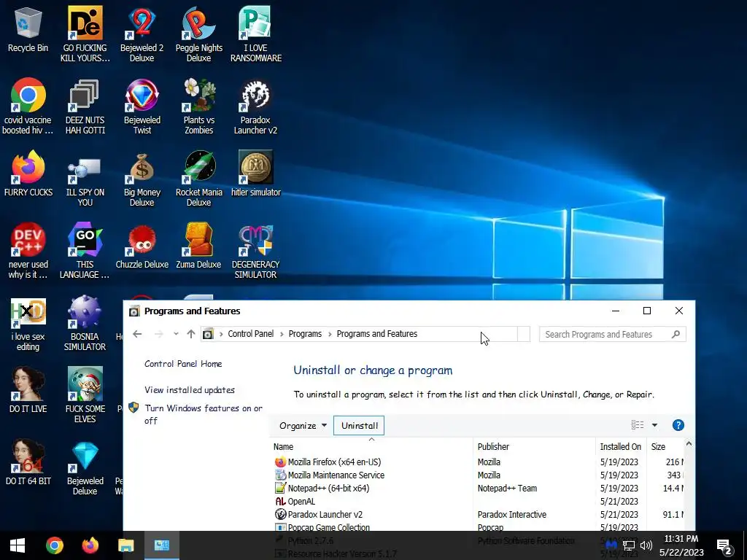Viewport: 747px width, 560px height.
Task: Select Notepad++ (64-bit x64) row
Action: [478, 488]
